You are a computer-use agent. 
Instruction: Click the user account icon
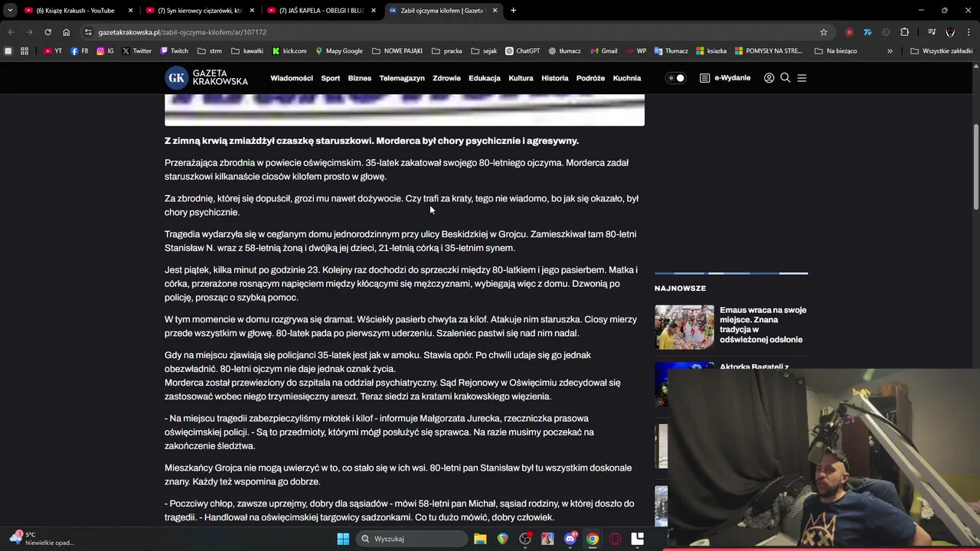pos(769,78)
